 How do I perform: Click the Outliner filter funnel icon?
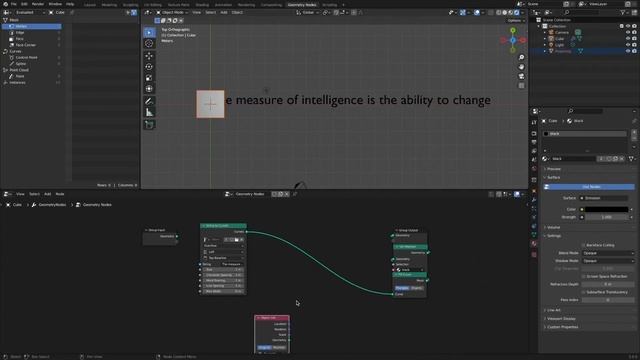coord(623,13)
